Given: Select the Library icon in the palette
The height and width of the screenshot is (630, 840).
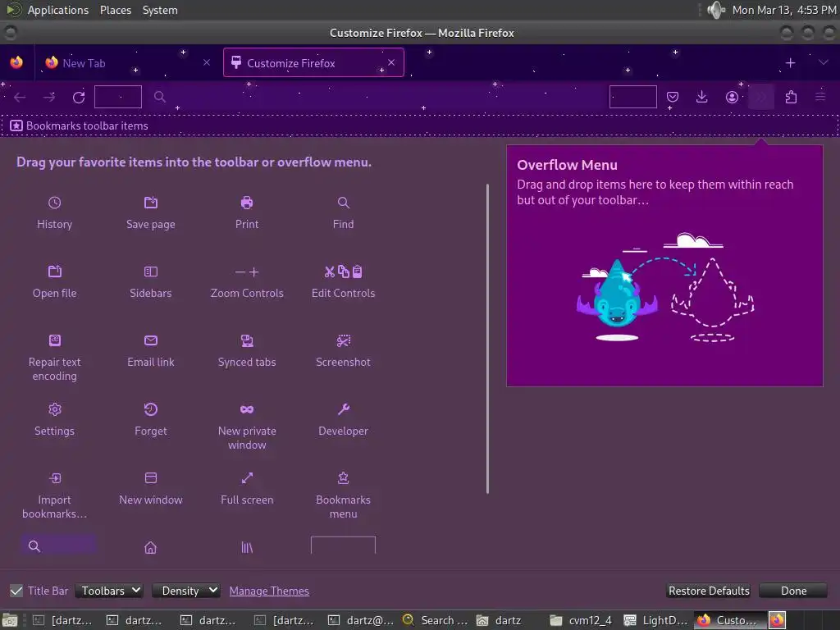Looking at the screenshot, I should coord(247,547).
